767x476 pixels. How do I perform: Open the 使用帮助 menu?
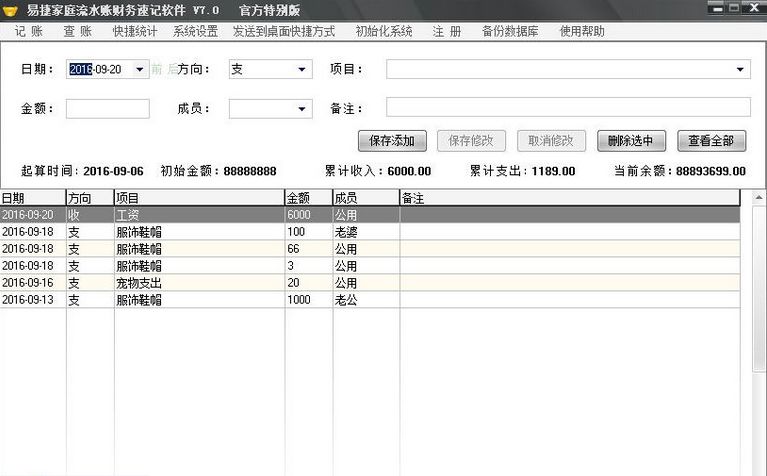582,31
